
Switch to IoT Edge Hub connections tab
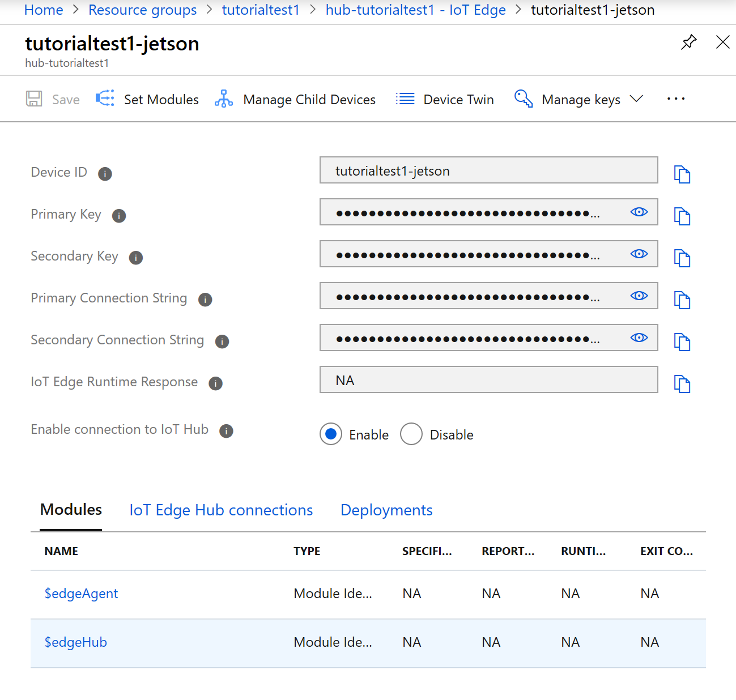(x=221, y=510)
